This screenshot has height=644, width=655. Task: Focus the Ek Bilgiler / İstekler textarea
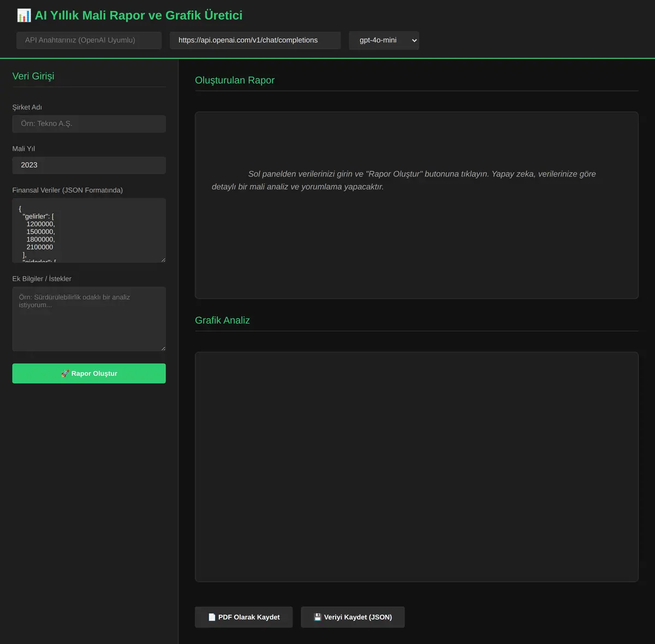tap(89, 319)
